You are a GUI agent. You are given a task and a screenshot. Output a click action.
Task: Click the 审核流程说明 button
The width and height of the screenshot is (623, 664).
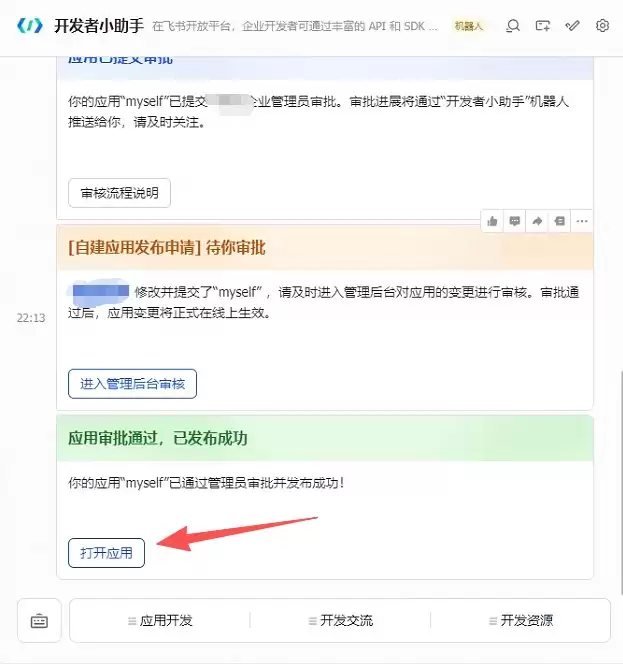tap(119, 193)
